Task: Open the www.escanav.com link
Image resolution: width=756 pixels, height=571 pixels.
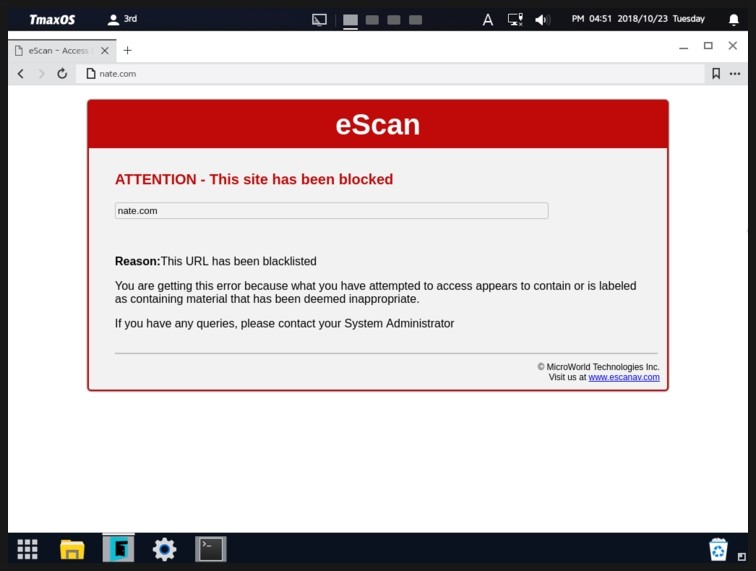Action: (x=624, y=377)
